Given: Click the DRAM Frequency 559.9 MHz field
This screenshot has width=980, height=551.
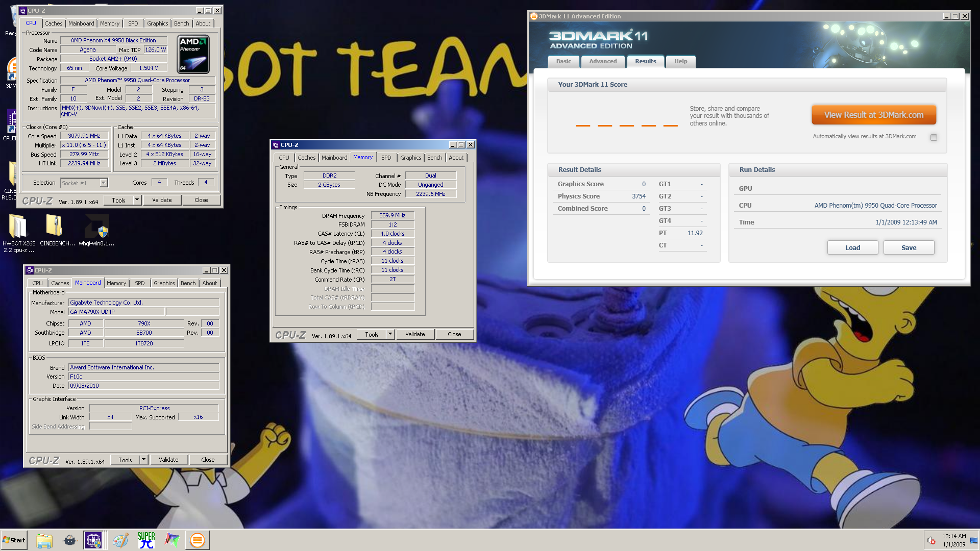Looking at the screenshot, I should click(393, 215).
